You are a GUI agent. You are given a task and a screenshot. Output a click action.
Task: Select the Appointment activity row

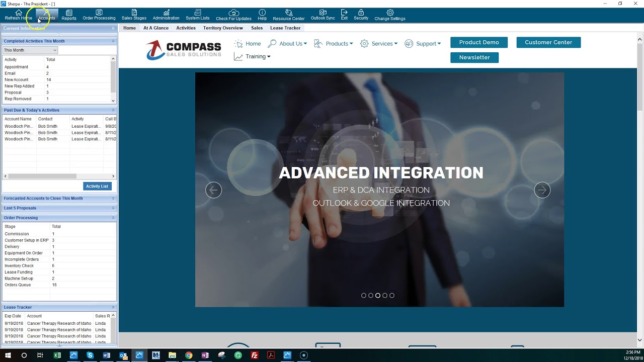56,67
